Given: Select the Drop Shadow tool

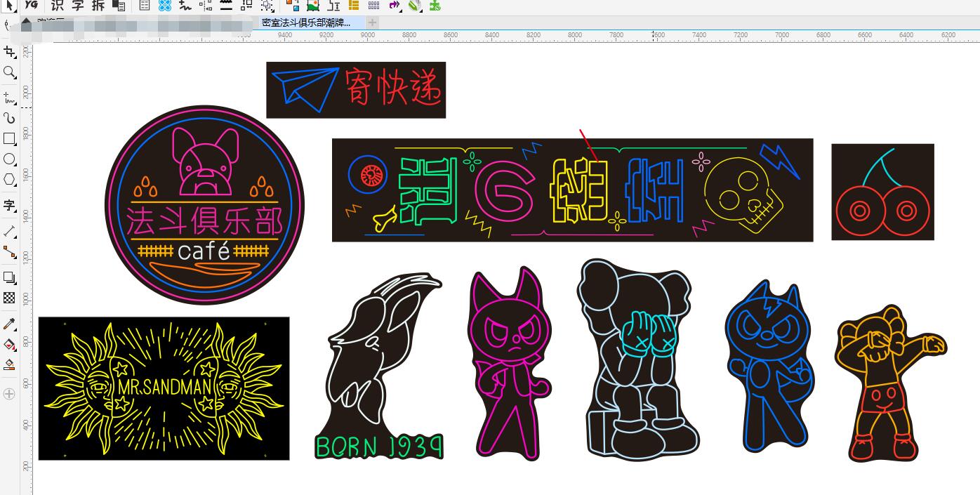Looking at the screenshot, I should 9,277.
